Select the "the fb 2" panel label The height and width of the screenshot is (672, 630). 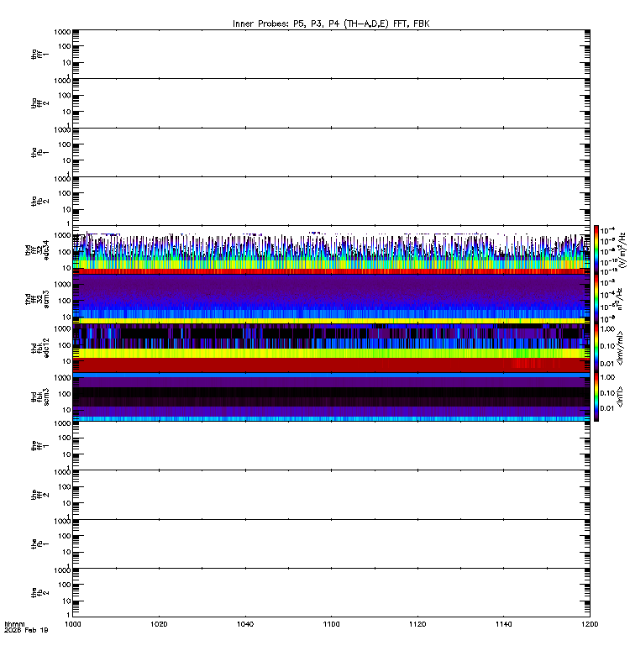tap(39, 593)
